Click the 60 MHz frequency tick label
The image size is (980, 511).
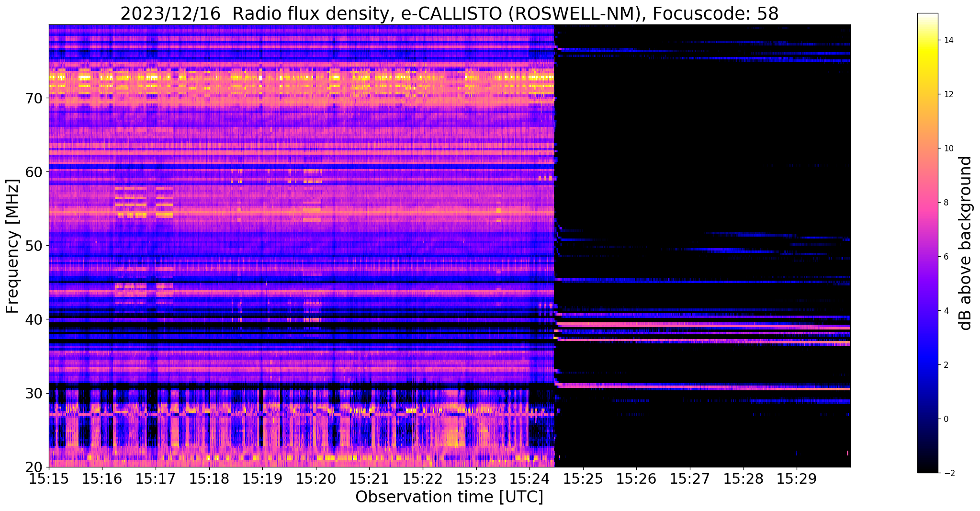click(x=34, y=171)
